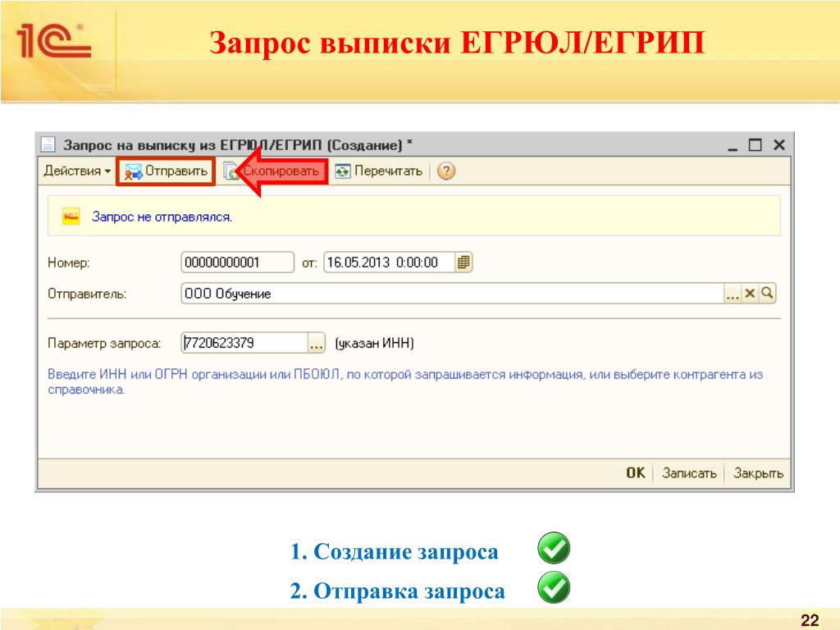Choose a counterparty via Параметр запроса ellipsis button
The image size is (840, 630).
coord(317,343)
